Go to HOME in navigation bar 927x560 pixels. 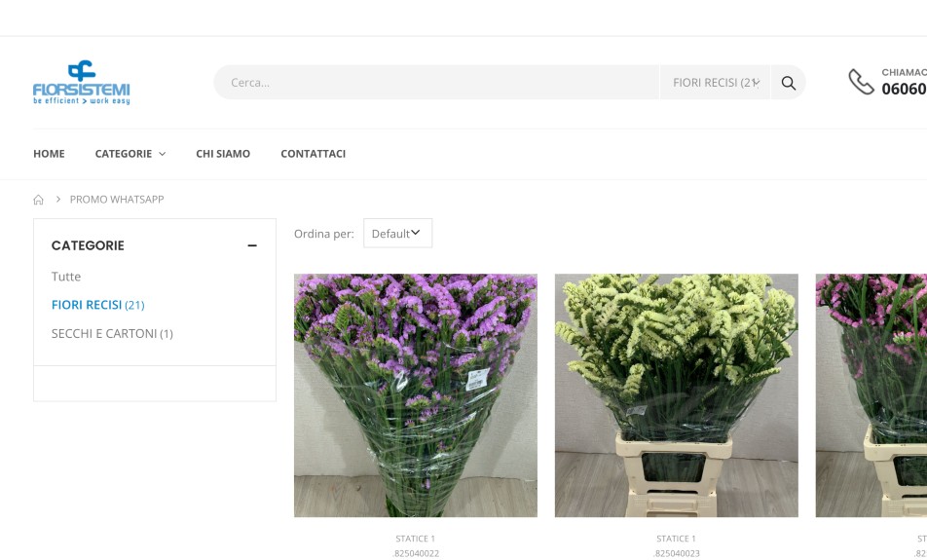tap(49, 154)
